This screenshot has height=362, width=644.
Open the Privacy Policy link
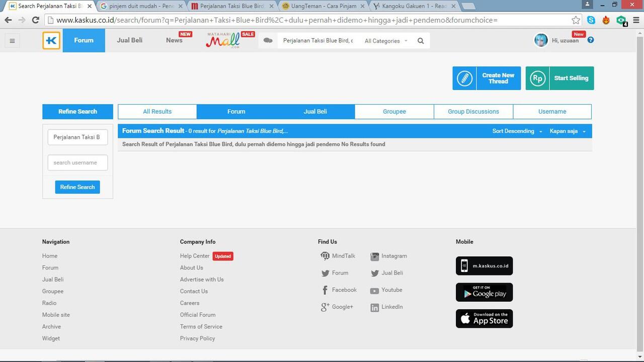(x=197, y=338)
